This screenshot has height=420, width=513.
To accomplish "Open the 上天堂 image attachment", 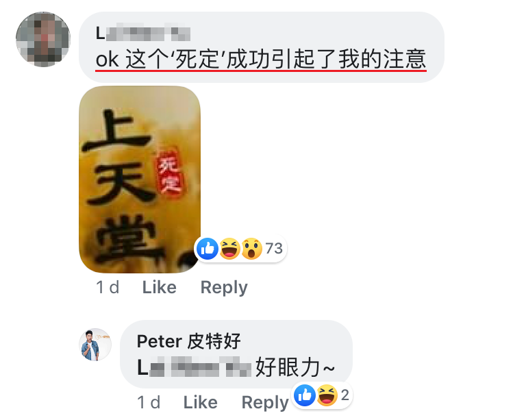I will point(140,180).
